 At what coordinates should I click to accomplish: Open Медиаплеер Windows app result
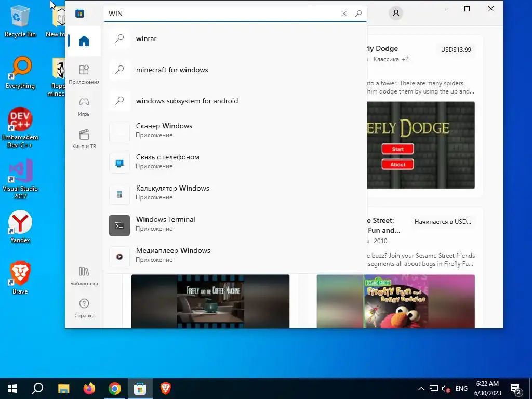235,257
